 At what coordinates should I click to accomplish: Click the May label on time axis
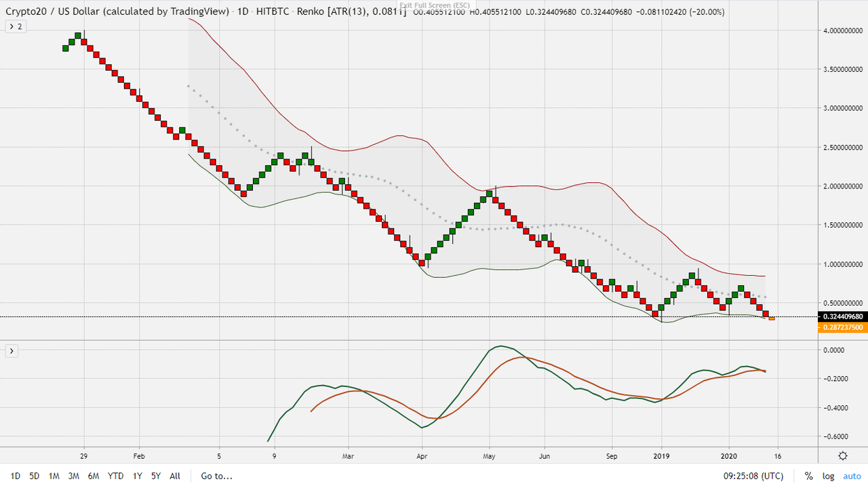[489, 456]
